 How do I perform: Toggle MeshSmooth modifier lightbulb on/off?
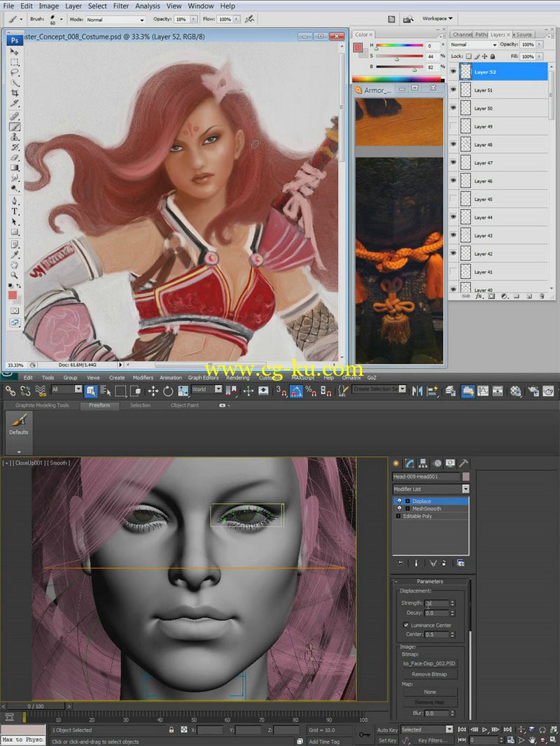point(399,509)
